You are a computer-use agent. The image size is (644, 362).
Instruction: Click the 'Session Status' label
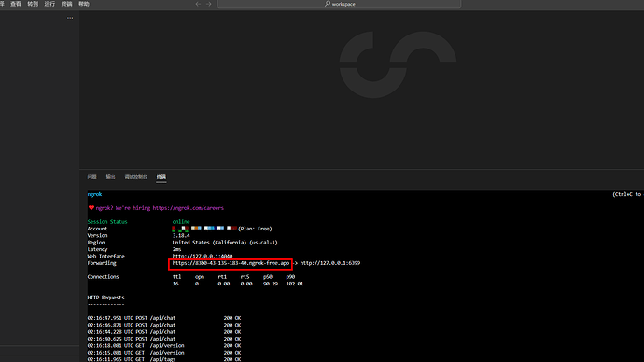pos(107,222)
